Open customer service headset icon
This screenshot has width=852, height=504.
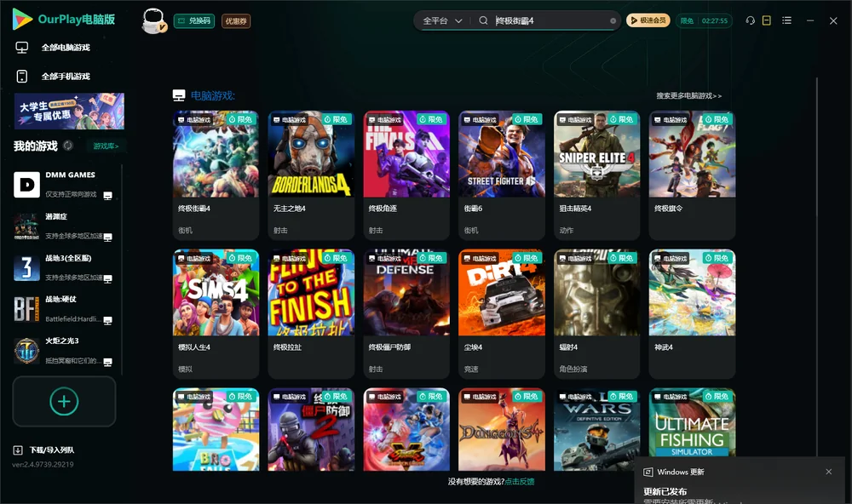(750, 20)
